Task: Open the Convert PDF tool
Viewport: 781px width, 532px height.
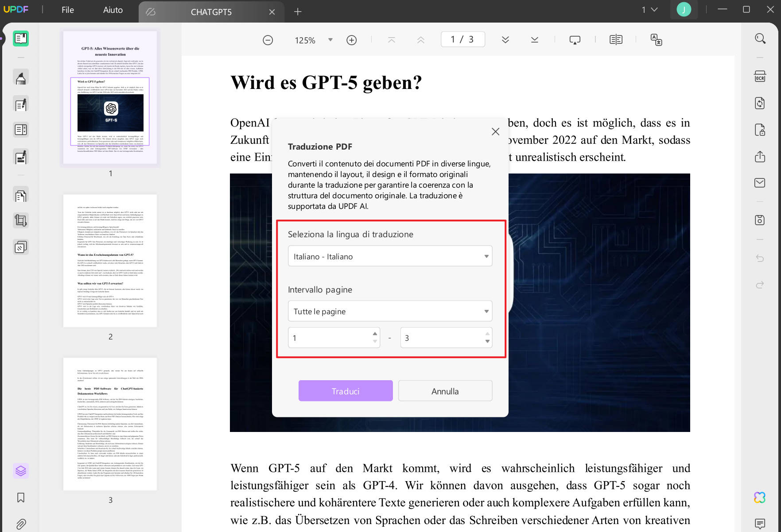Action: pos(760,103)
